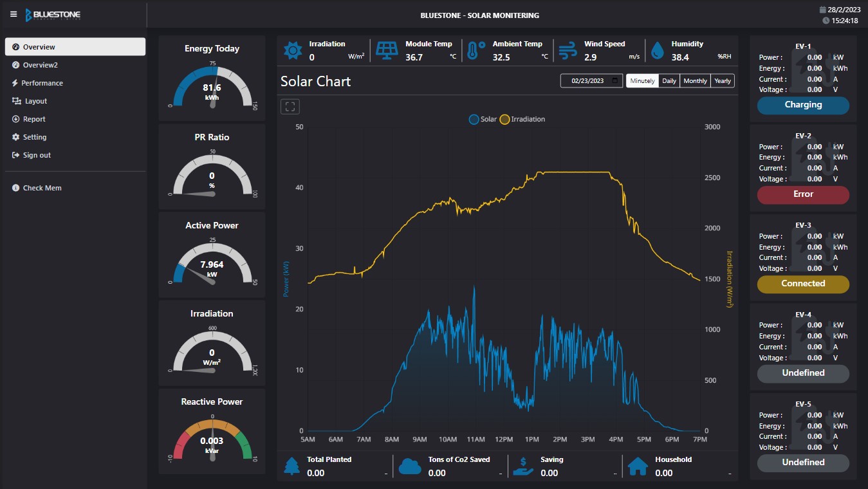The height and width of the screenshot is (489, 868).
Task: Switch chart to Daily view
Action: (669, 81)
